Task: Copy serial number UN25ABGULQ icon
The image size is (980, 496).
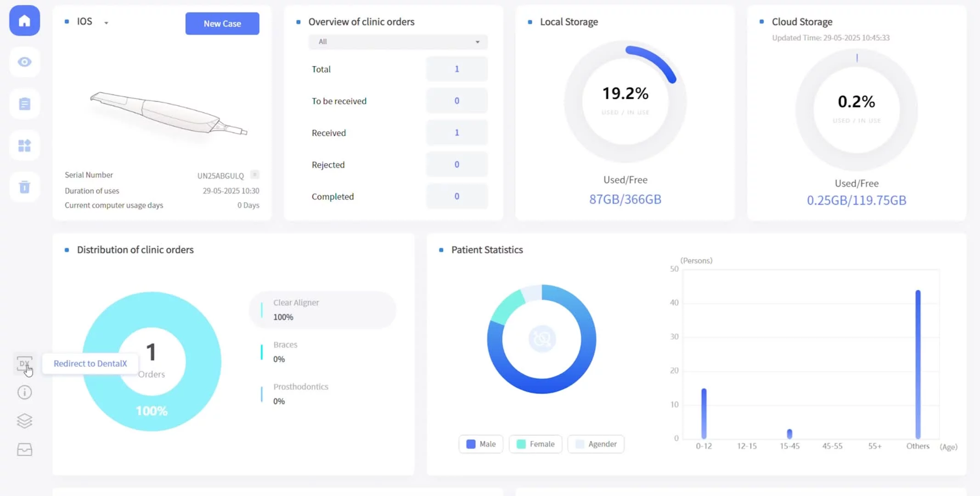Action: coord(255,175)
